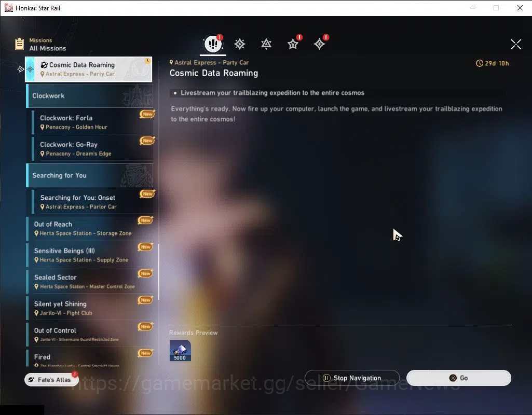Click the location pin on Herta Space Station - Storage Zone
The image size is (532, 415).
(36, 233)
